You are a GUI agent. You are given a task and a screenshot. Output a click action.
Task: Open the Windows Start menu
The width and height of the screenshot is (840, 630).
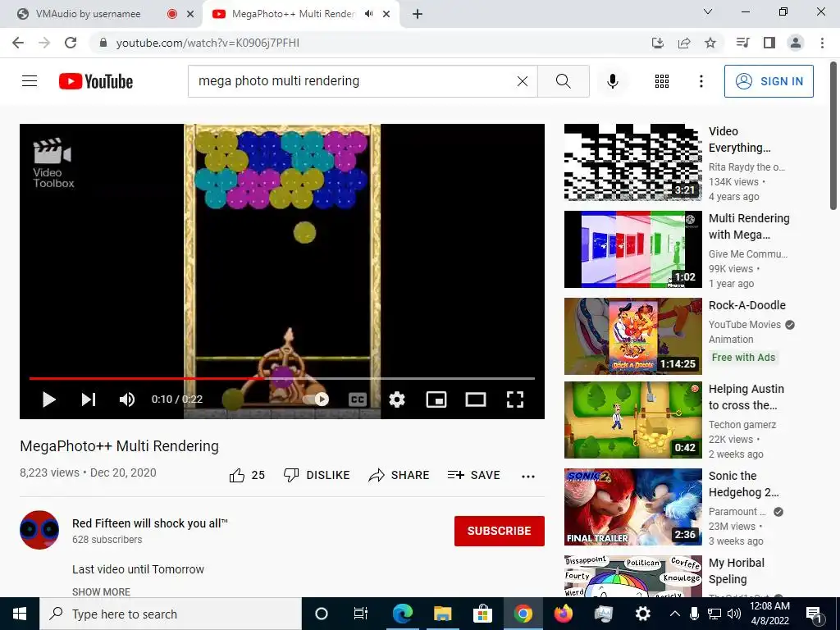tap(20, 614)
